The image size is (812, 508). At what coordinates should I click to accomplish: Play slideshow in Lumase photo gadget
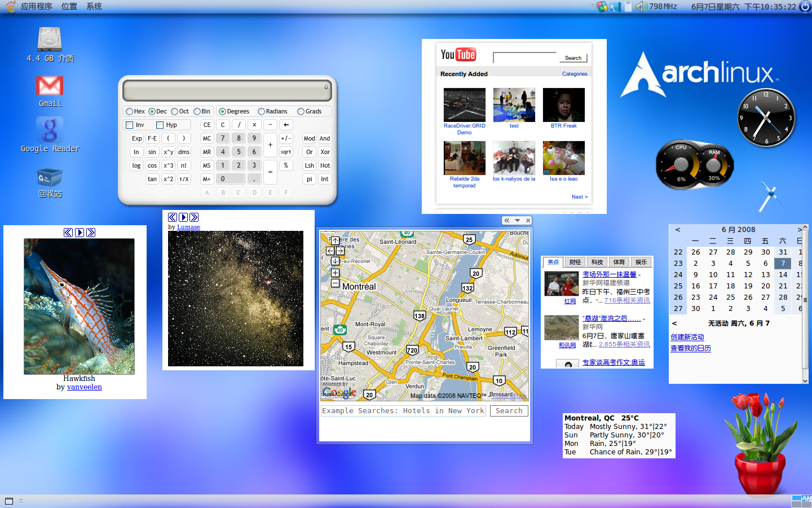coord(183,217)
